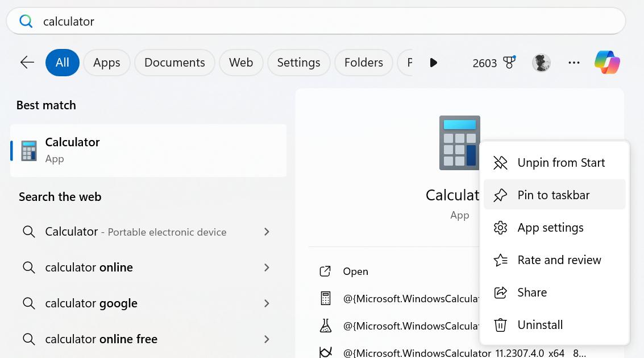Click Open to launch Calculator

356,271
